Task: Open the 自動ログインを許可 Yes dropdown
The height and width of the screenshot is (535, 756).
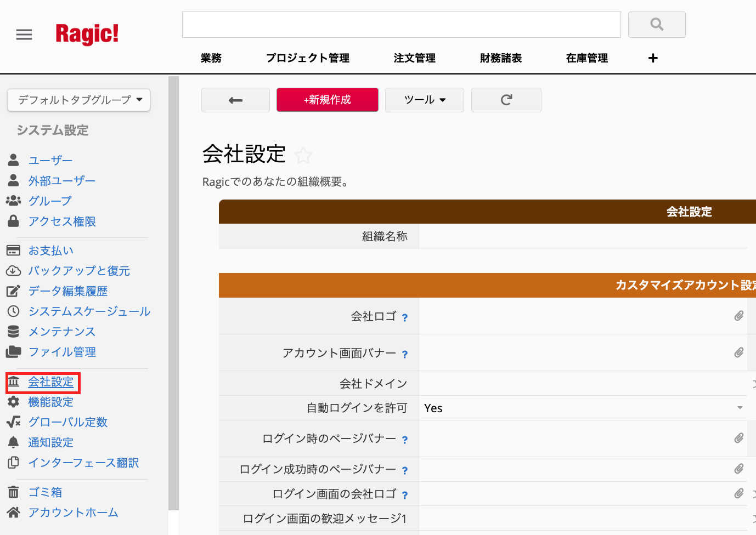Action: click(x=740, y=408)
